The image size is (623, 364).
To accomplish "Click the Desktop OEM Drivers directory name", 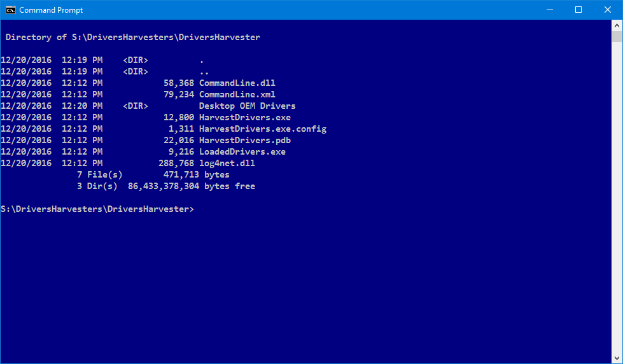I will 247,106.
